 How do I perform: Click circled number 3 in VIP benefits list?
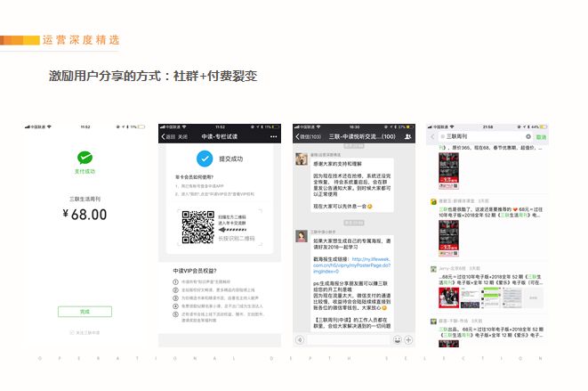[x=175, y=297]
